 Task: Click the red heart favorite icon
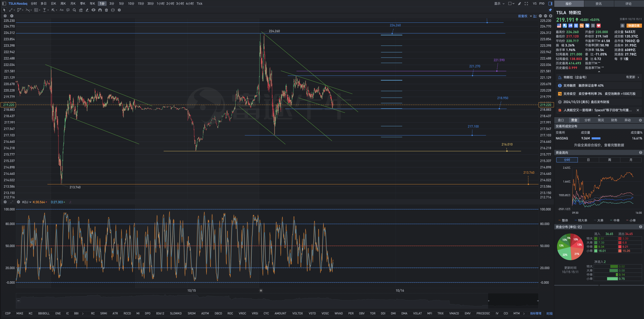pos(599,26)
